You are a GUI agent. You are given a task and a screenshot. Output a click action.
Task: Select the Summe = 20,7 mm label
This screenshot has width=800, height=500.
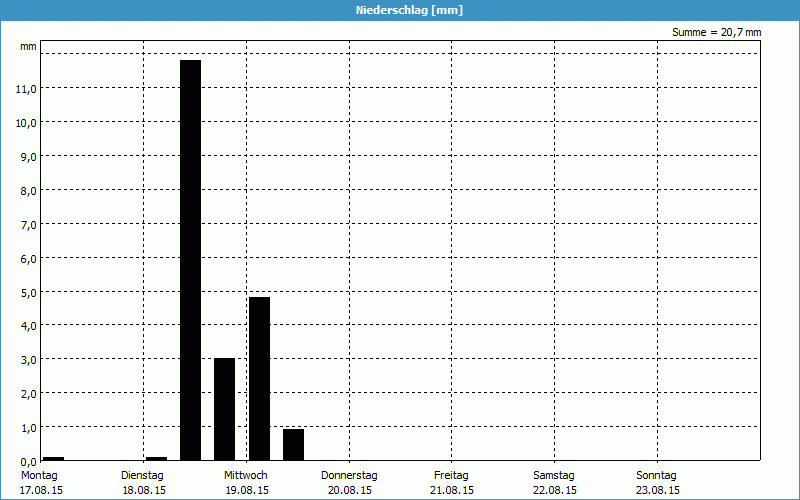(x=716, y=32)
